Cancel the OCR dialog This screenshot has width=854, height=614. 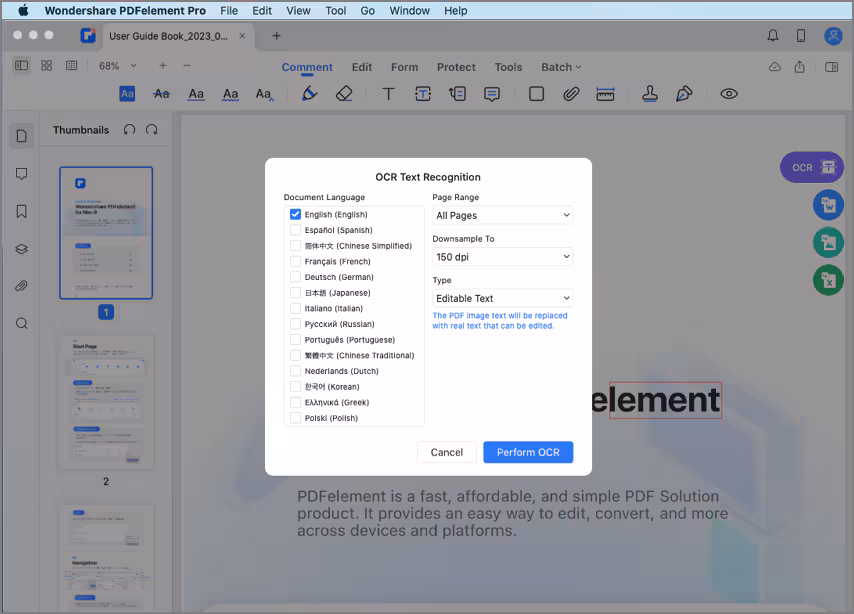point(447,452)
